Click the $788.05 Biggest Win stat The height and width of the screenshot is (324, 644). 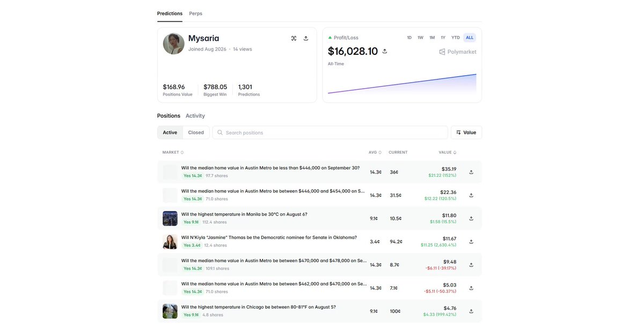[215, 90]
